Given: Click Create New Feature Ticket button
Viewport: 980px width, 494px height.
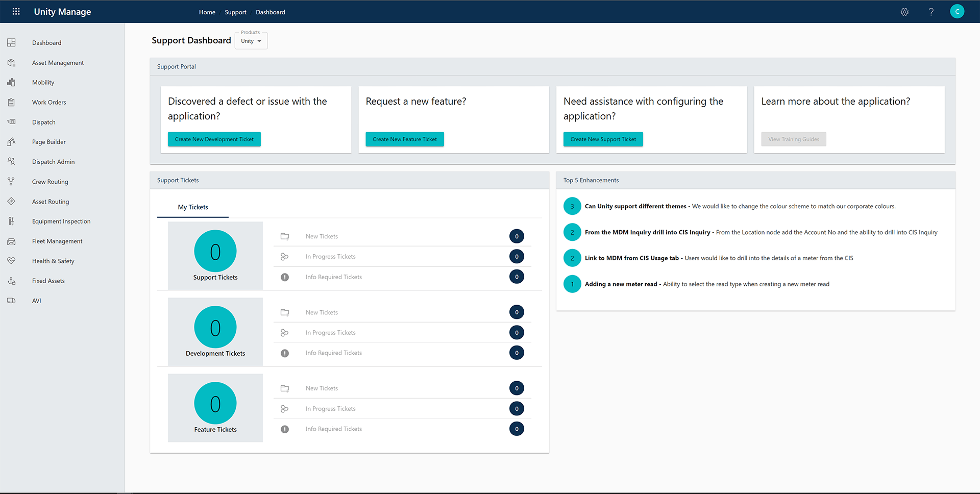Looking at the screenshot, I should point(404,139).
